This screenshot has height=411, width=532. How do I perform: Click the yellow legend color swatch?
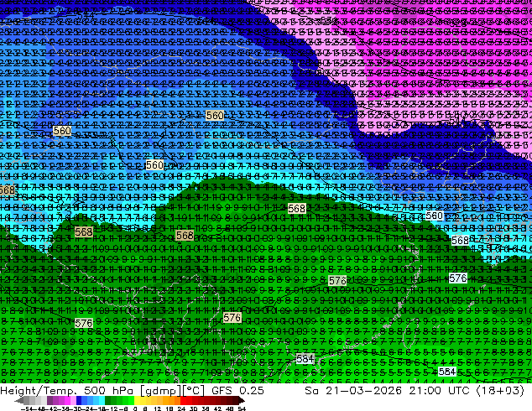(138, 400)
